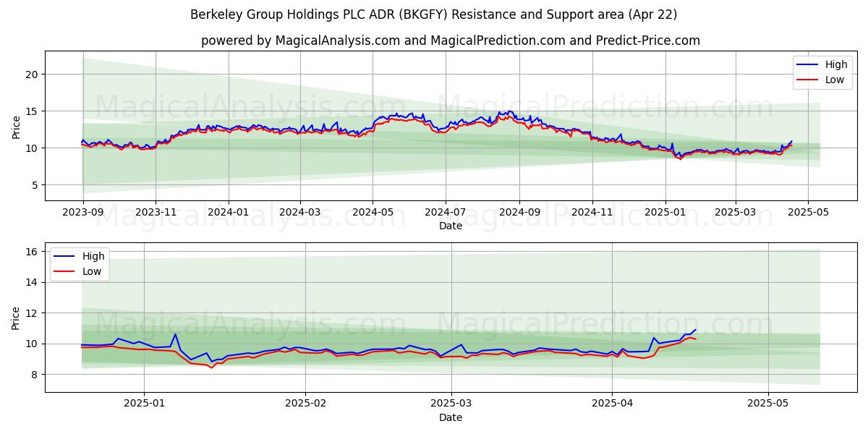Click the '2025-04' tick label in bottom chart
The height and width of the screenshot is (434, 868).
612,404
